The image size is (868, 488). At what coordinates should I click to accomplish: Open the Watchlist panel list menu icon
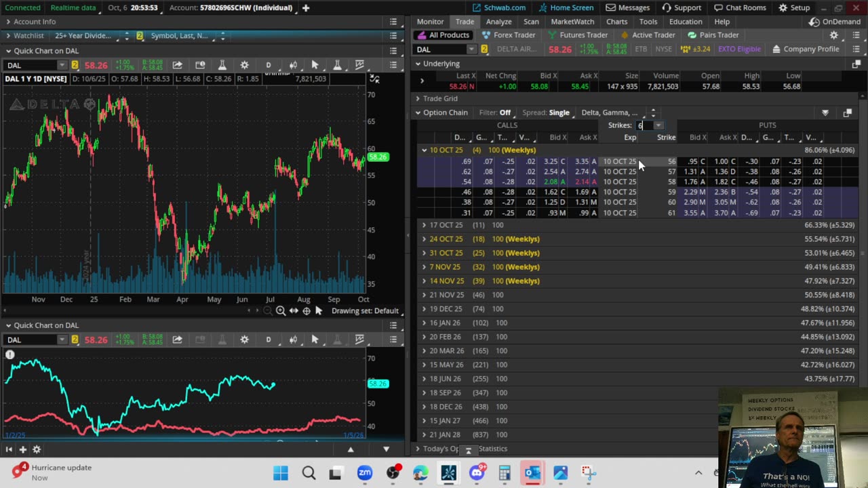coord(393,35)
